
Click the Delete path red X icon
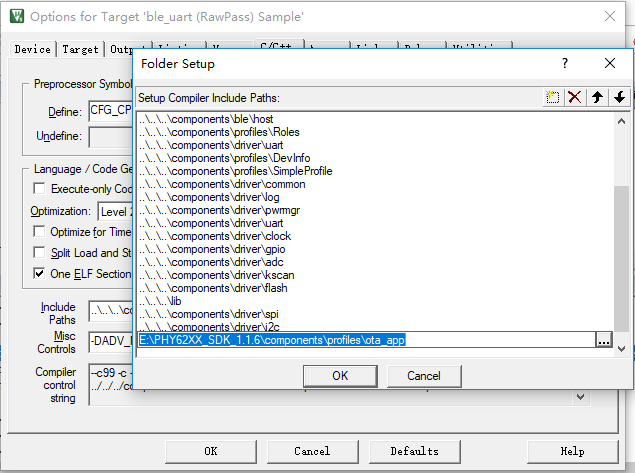pyautogui.click(x=575, y=97)
